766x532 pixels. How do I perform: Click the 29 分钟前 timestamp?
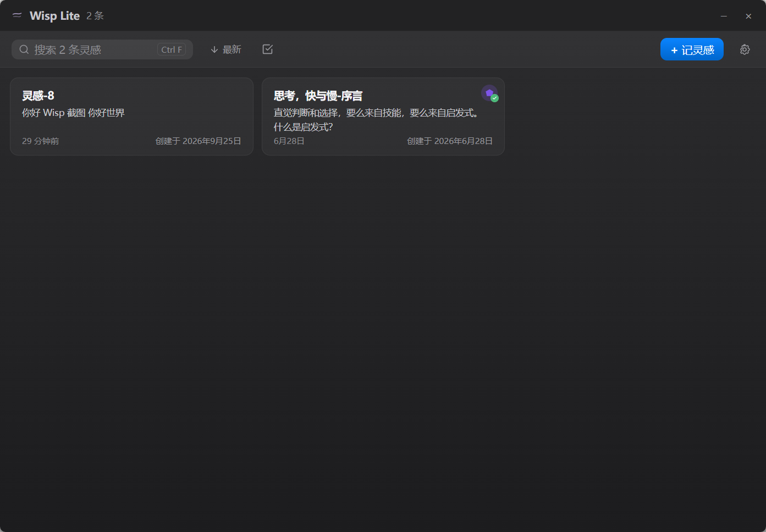[x=41, y=141]
